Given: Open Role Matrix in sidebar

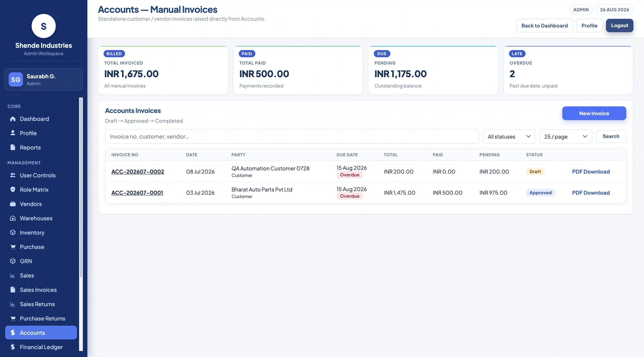Looking at the screenshot, I should coord(41,190).
